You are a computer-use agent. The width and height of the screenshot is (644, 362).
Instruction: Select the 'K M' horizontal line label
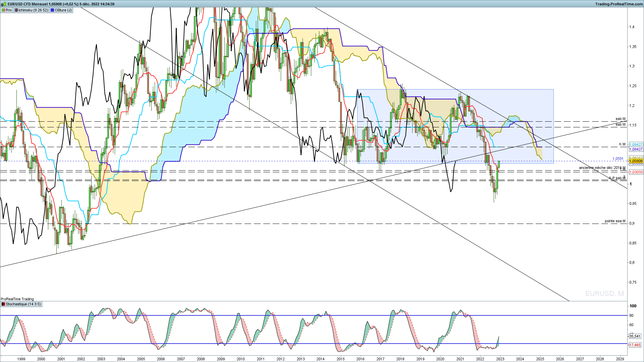[x=622, y=144]
